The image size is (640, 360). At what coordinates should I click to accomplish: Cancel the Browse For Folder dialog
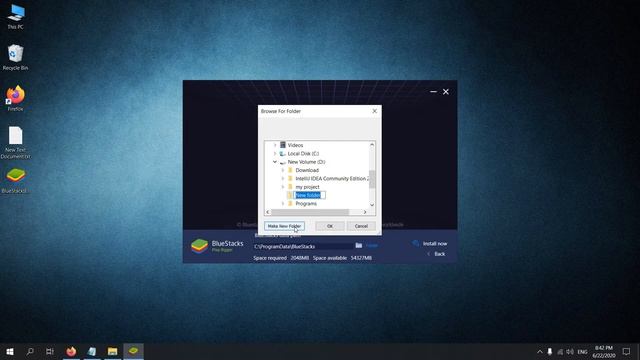tap(361, 226)
